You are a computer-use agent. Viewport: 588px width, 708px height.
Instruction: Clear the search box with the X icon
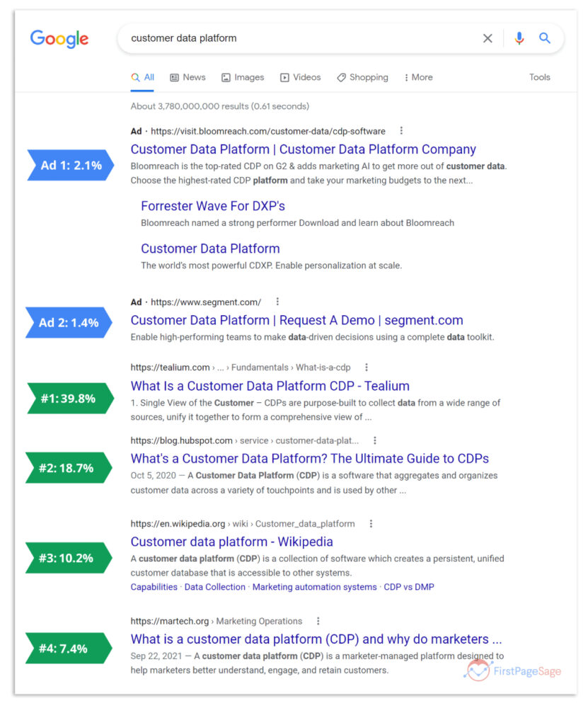coord(488,38)
